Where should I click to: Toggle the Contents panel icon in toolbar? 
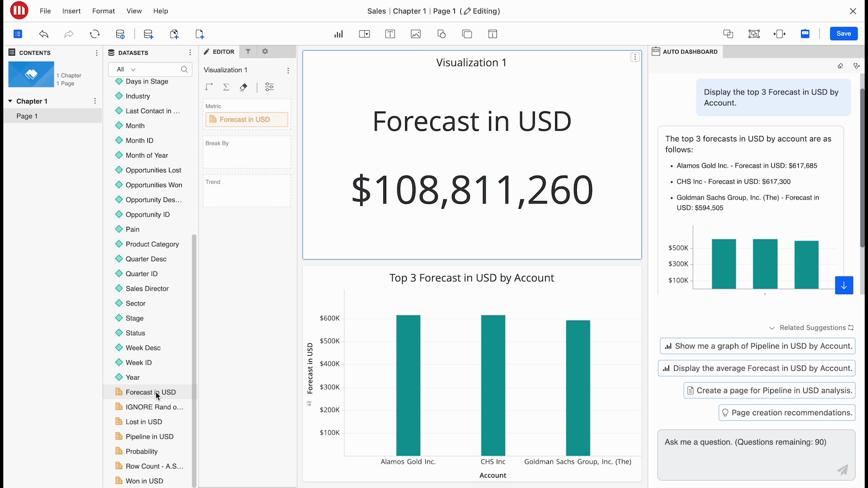pyautogui.click(x=18, y=34)
